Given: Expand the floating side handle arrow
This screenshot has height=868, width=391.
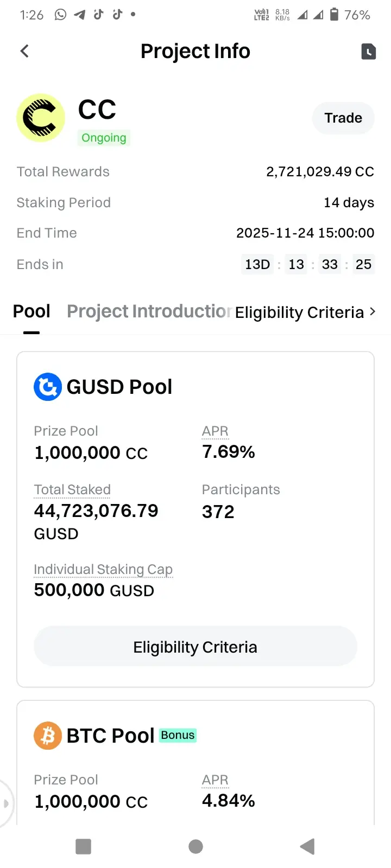Looking at the screenshot, I should pos(5,803).
